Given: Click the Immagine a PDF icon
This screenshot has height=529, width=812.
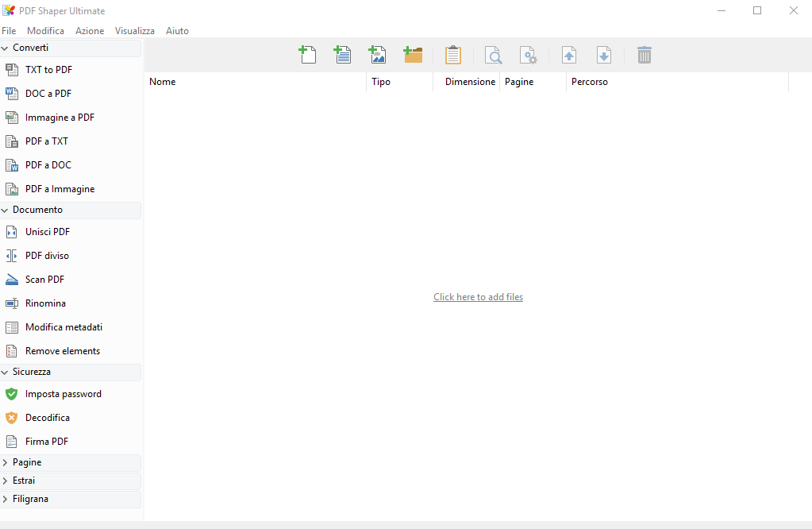Looking at the screenshot, I should coord(11,117).
